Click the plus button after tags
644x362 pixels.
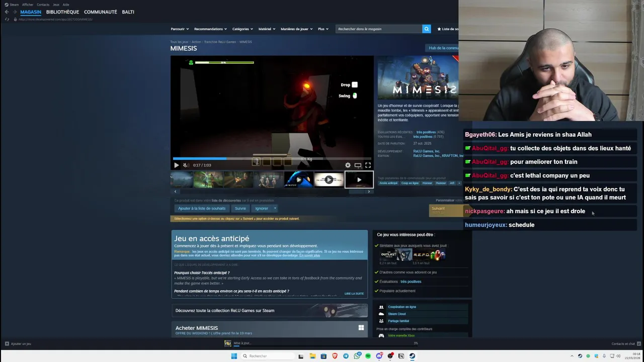pyautogui.click(x=458, y=183)
